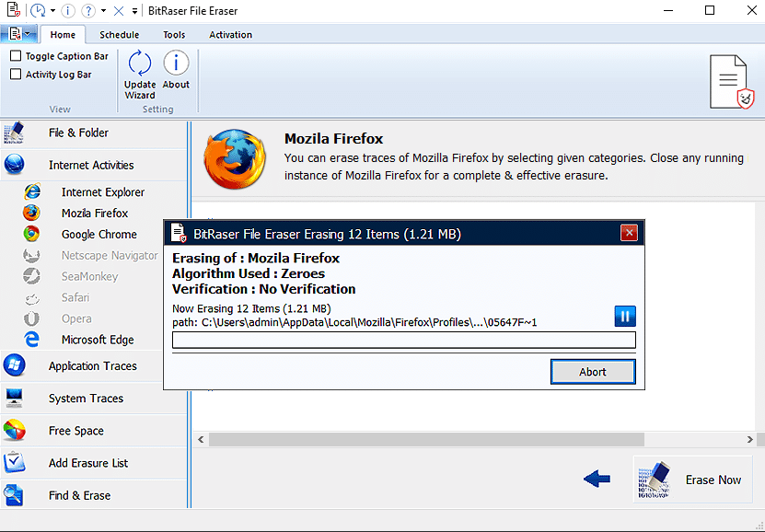Open the Add Erasure List label
765x532 pixels.
tap(88, 463)
